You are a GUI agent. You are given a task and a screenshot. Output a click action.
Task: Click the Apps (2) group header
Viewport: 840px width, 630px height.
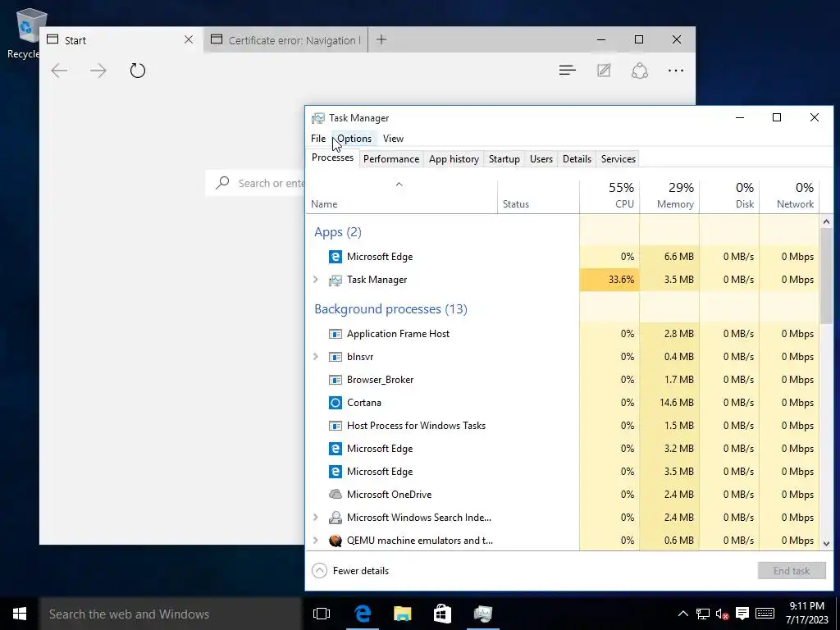[337, 232]
